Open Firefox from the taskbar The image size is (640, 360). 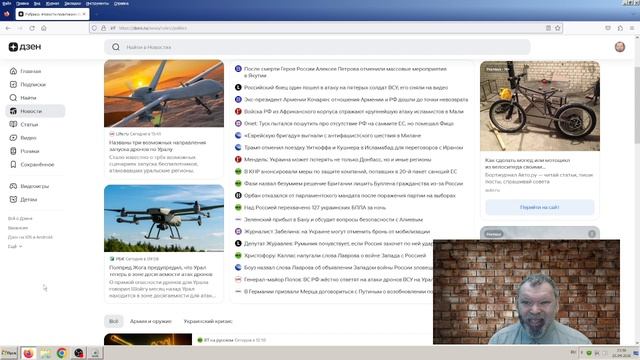point(28,353)
